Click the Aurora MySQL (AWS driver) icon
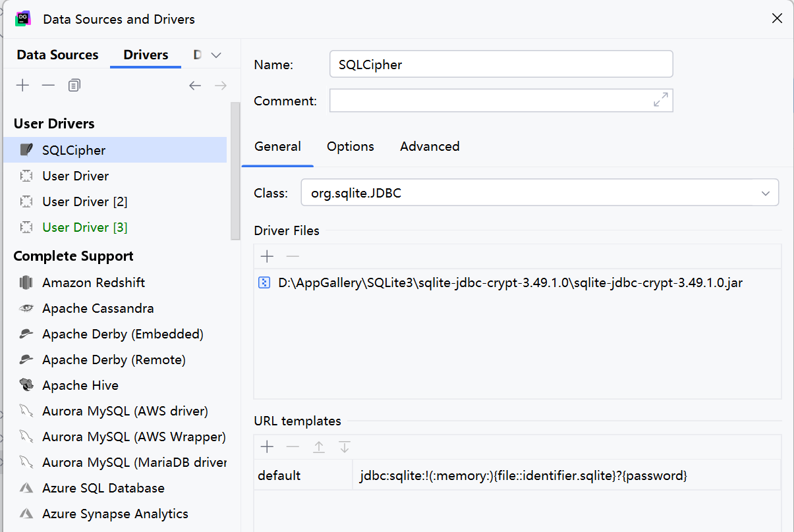 [x=26, y=411]
